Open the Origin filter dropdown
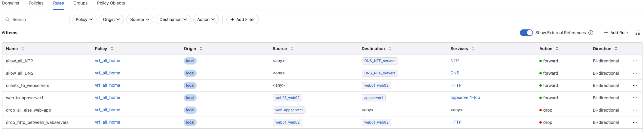644x132 pixels. (x=111, y=19)
